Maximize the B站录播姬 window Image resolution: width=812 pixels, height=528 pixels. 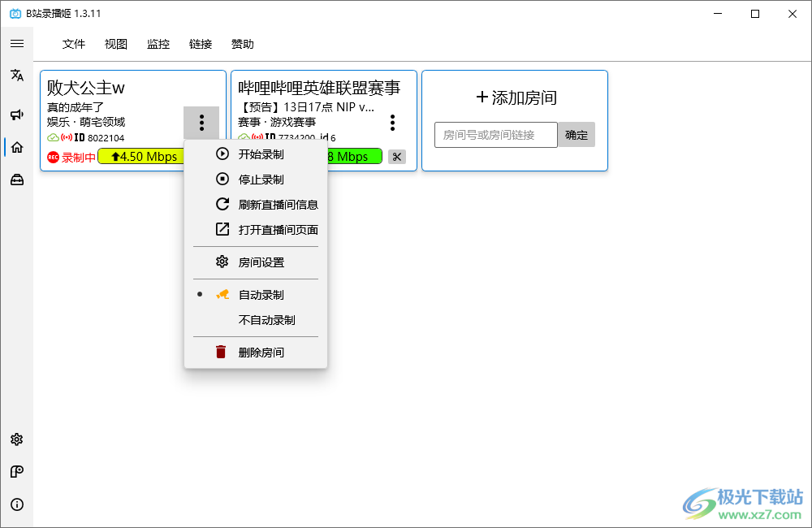click(x=755, y=14)
